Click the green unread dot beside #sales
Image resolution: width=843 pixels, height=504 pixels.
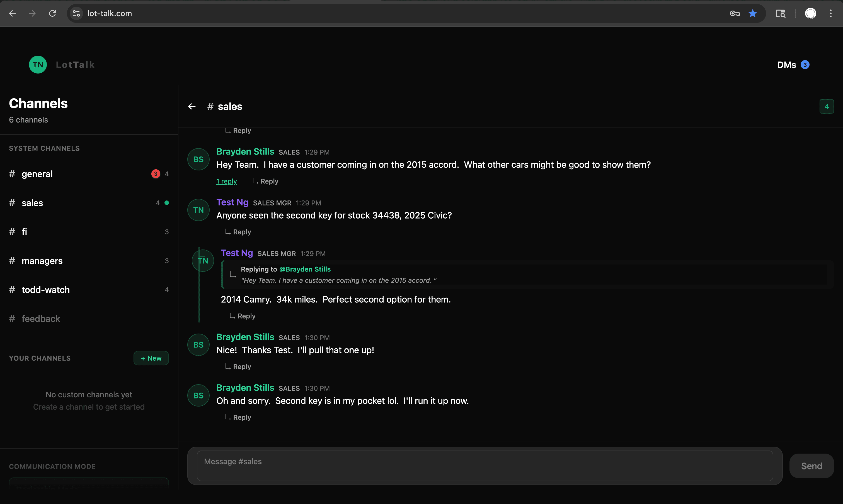[166, 203]
